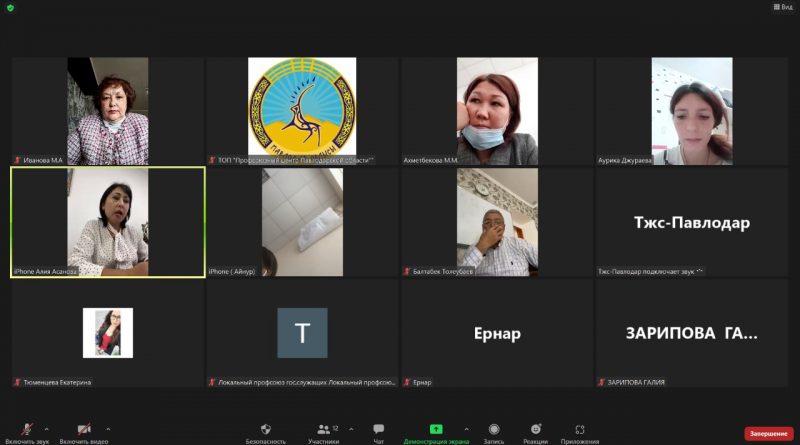Image resolution: width=800 pixels, height=445 pixels.
Task: Expand caret next to Участники
Action: point(351,429)
